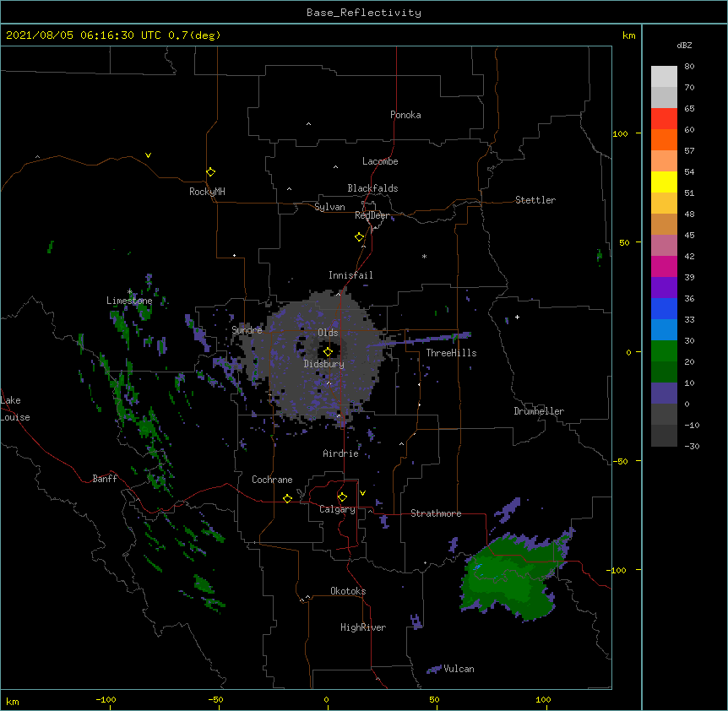Select the light blue swatch between 33 and 30
Screen dimensions: 728x711
(x=664, y=330)
